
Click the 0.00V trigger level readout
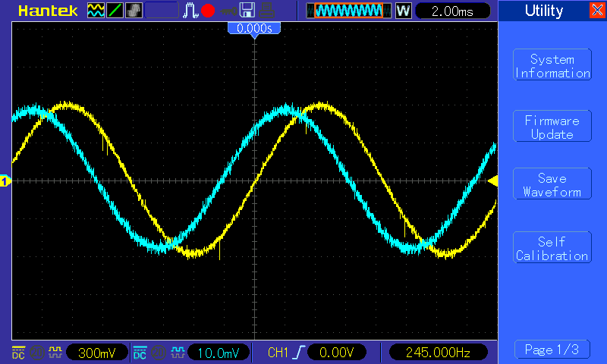click(x=336, y=353)
